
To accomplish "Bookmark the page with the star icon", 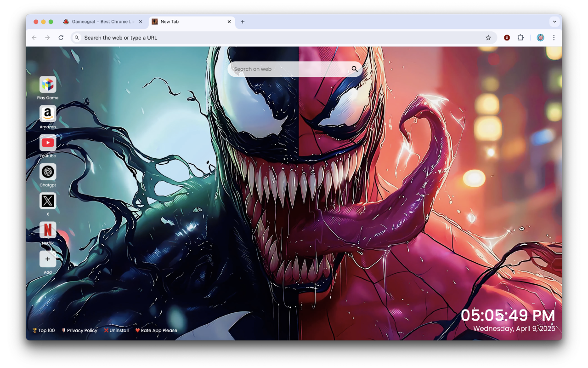I will click(488, 37).
